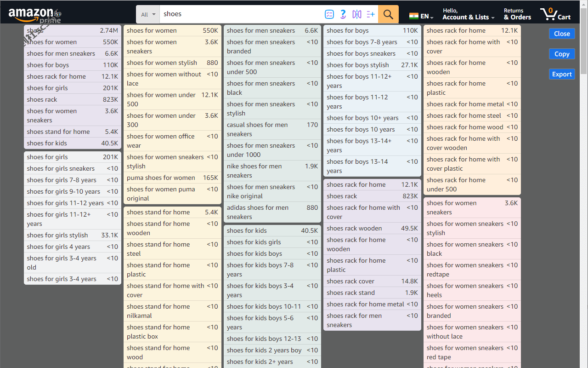588x368 pixels.
Task: Select 'shoes for kids girls' keyword
Action: (272, 242)
